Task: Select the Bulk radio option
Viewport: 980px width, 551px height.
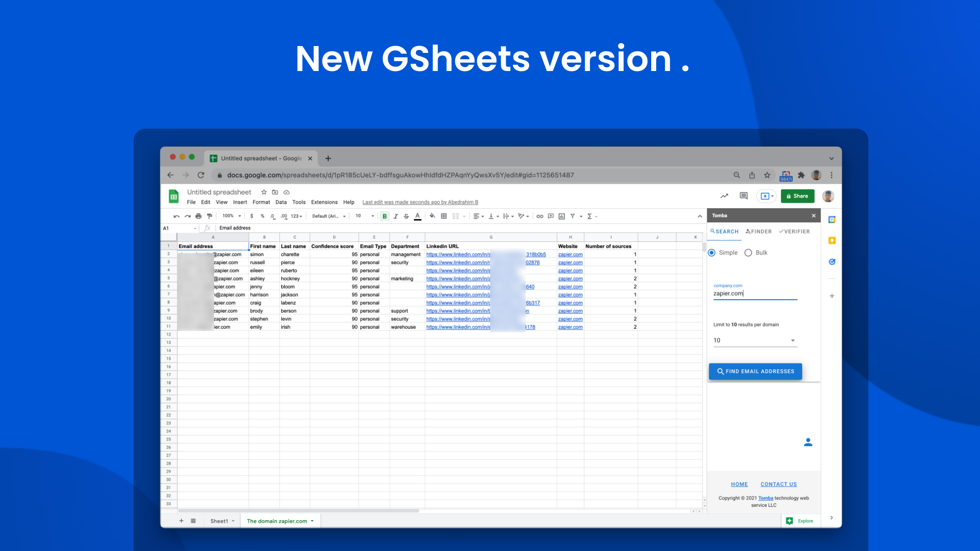Action: coord(748,253)
